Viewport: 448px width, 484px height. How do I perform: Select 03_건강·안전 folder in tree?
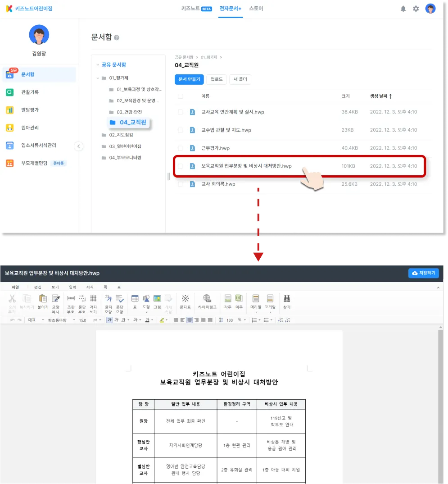coord(129,112)
